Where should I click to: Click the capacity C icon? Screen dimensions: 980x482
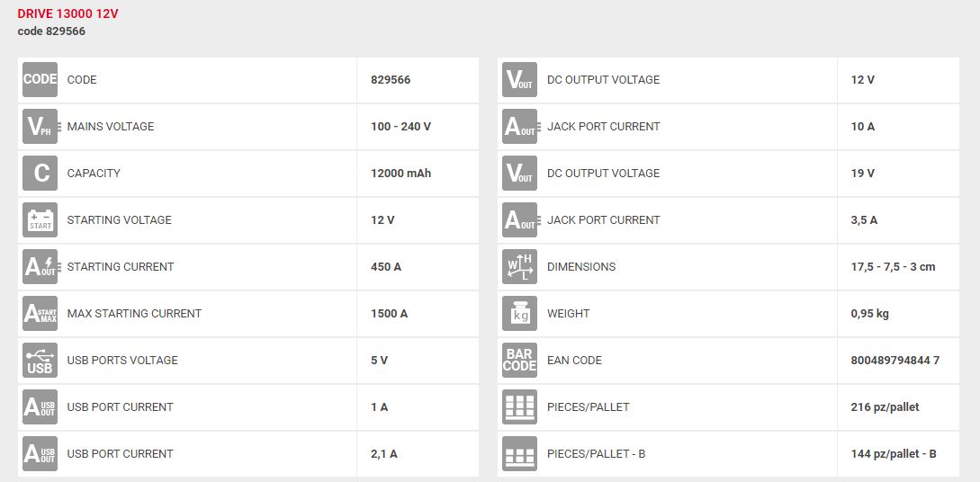click(x=40, y=174)
